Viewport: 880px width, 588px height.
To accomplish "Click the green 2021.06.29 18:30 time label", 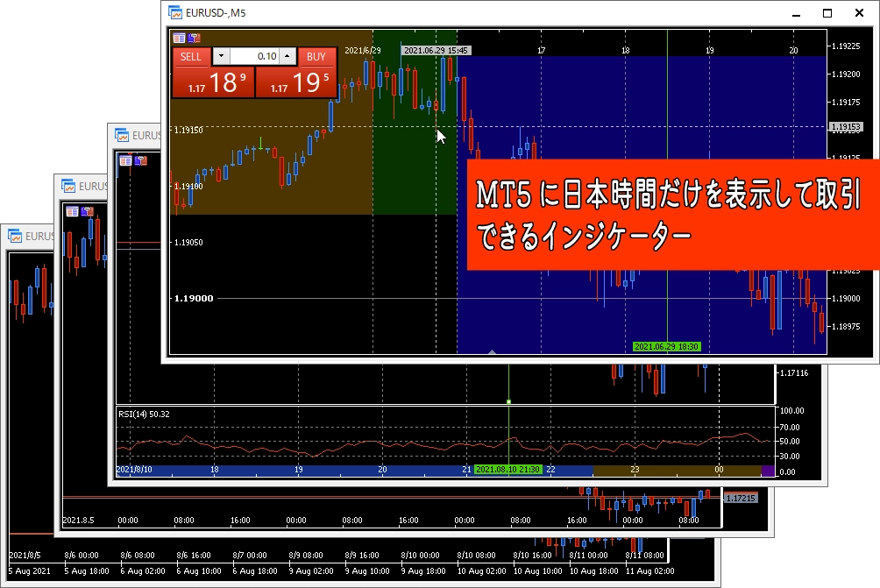I will coord(666,347).
